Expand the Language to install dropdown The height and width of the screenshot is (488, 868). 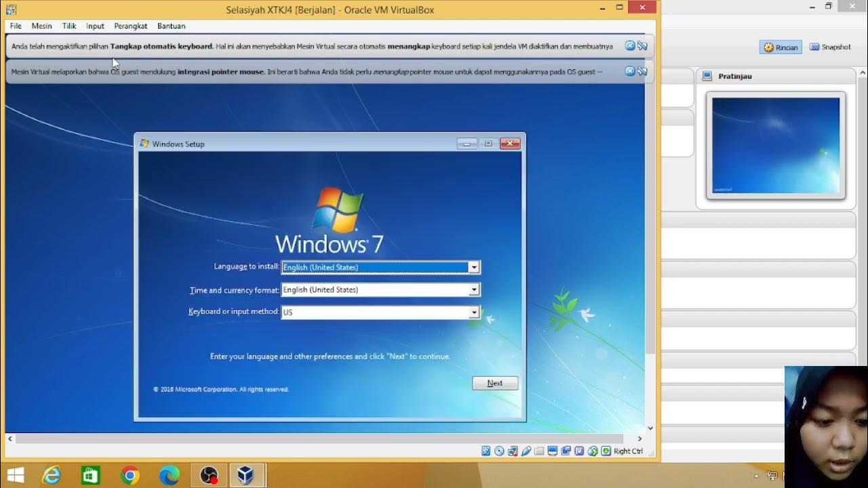click(474, 267)
